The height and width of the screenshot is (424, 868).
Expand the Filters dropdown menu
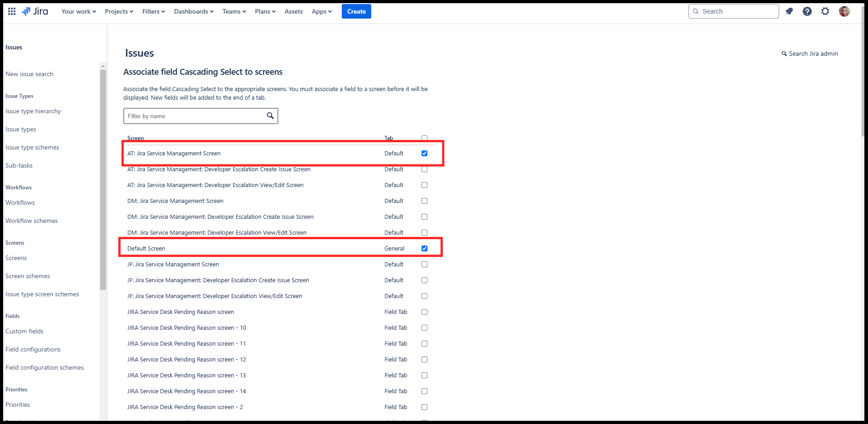coord(153,11)
